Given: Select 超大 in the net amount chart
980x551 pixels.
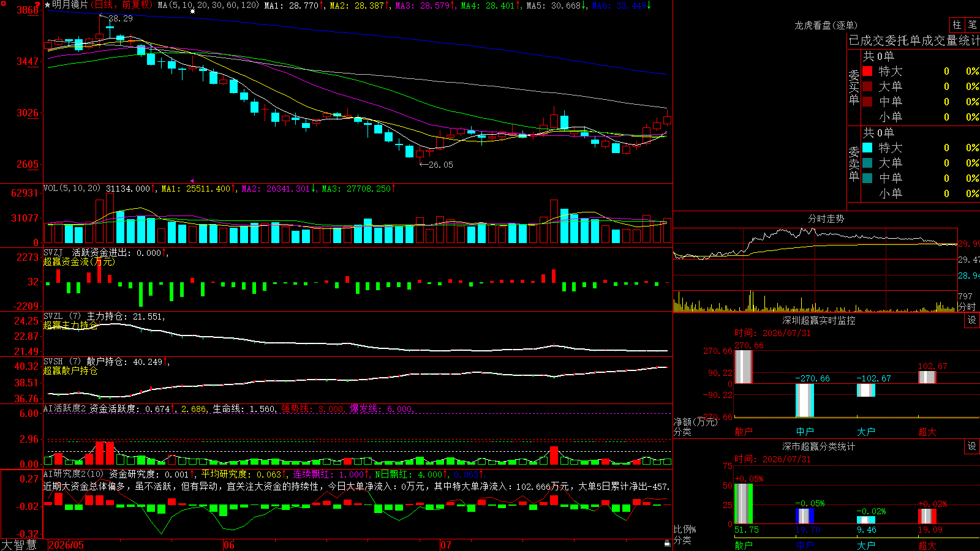Looking at the screenshot, I should (x=927, y=432).
